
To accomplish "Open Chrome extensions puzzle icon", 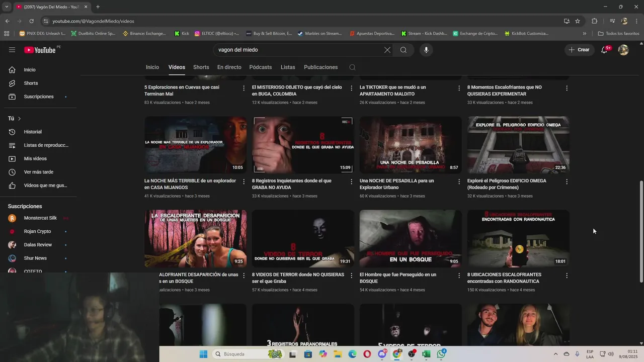I will coord(594,21).
